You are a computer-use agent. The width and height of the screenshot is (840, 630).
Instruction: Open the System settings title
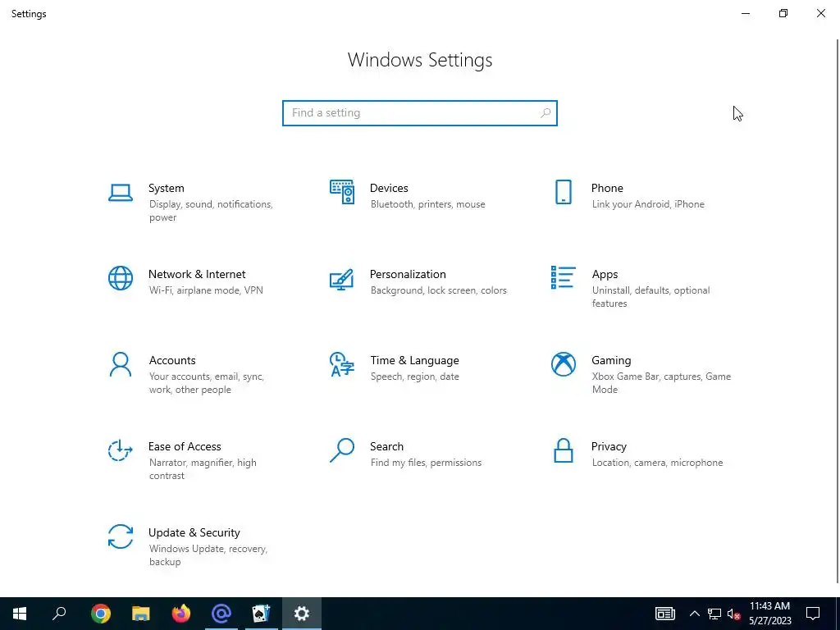166,188
